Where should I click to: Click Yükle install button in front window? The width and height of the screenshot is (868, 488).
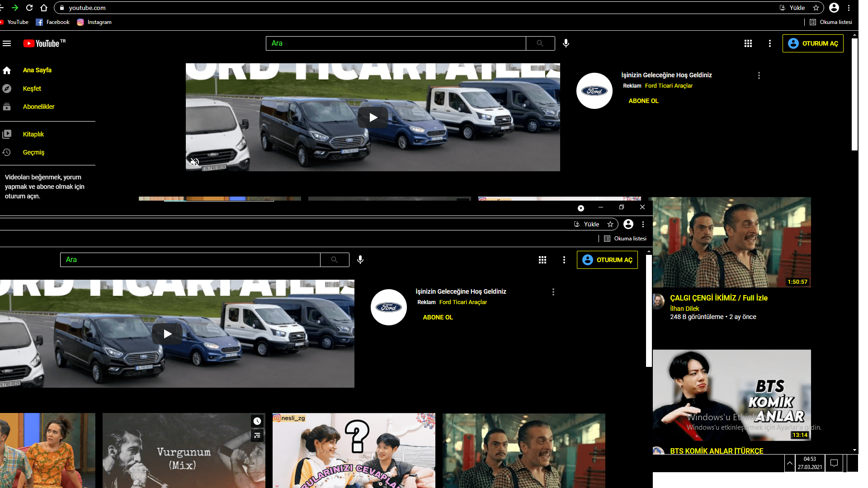point(586,224)
